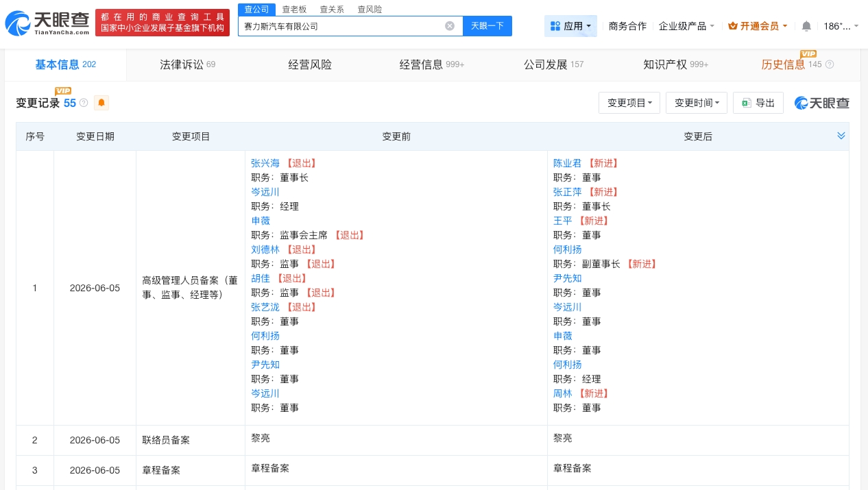Open the 企业级产品 dropdown
868x490 pixels.
[x=686, y=26]
